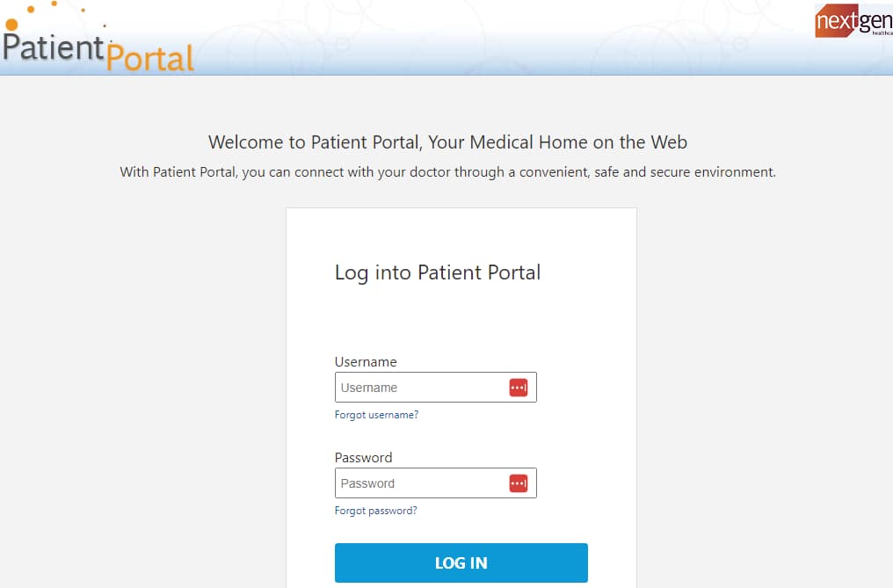
Task: Click the "Log into Patient Portal" heading
Action: tap(438, 273)
